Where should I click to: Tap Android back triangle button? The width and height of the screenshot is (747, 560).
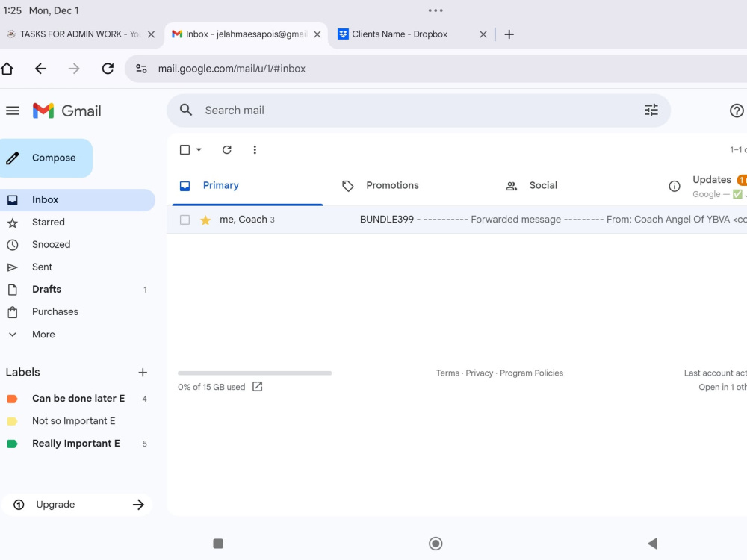tap(653, 544)
